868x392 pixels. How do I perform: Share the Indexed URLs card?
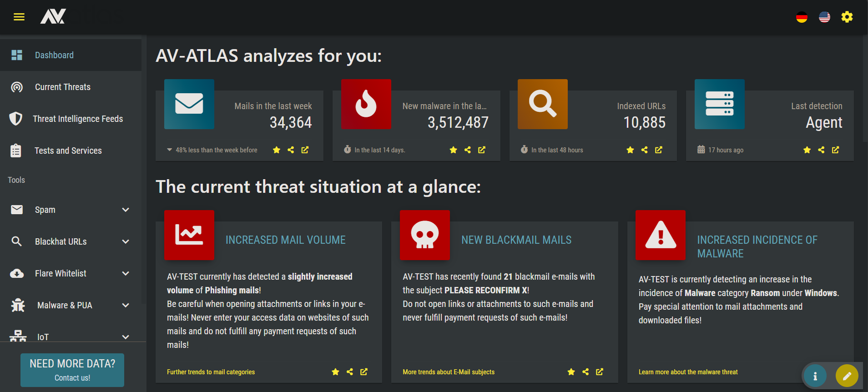(x=644, y=150)
